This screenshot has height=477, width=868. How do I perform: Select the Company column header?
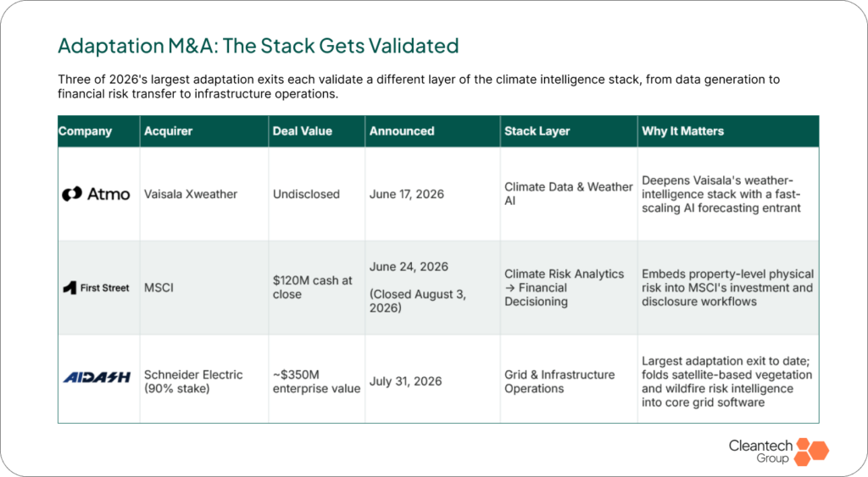(x=86, y=131)
